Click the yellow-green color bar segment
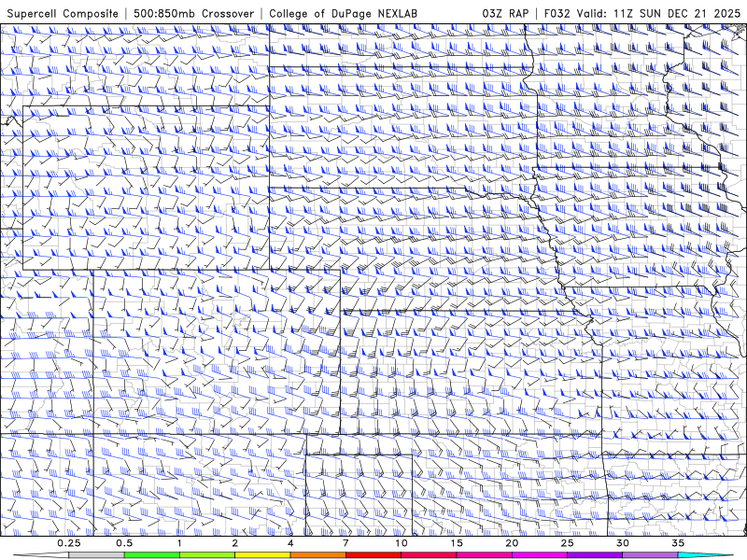 point(207,555)
